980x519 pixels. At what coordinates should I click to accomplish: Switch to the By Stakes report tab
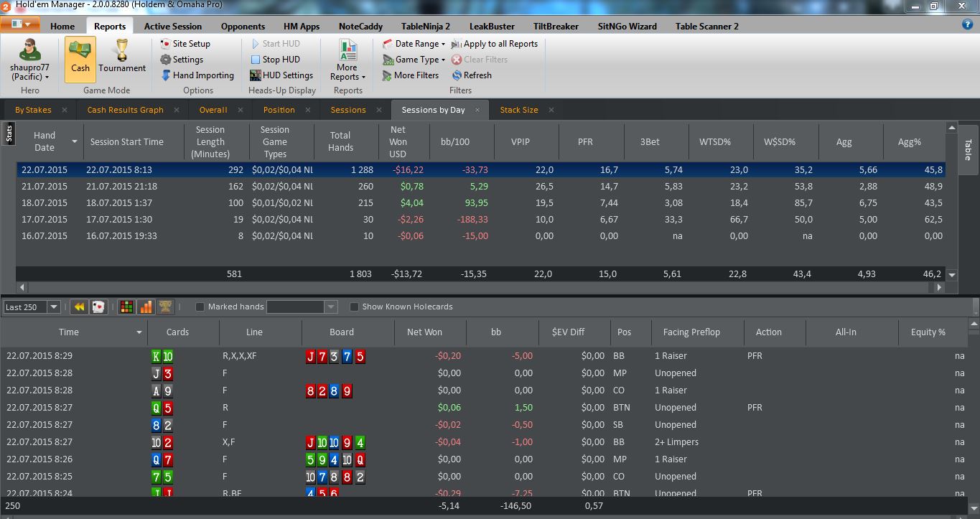[33, 110]
